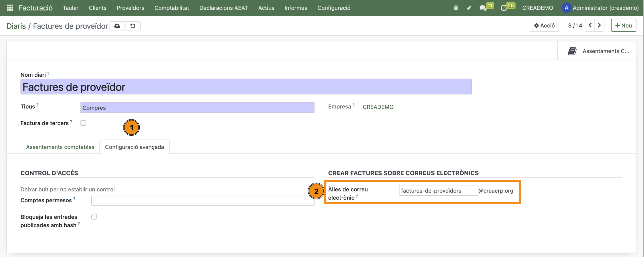The width and height of the screenshot is (644, 257).
Task: Open the Comptabilitat menu
Action: (x=172, y=8)
